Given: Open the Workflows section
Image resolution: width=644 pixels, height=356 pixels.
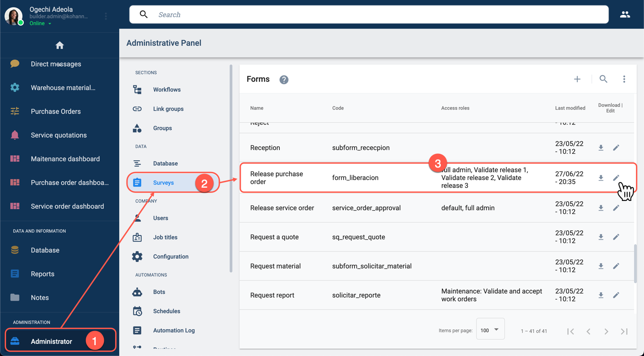Looking at the screenshot, I should (x=167, y=89).
